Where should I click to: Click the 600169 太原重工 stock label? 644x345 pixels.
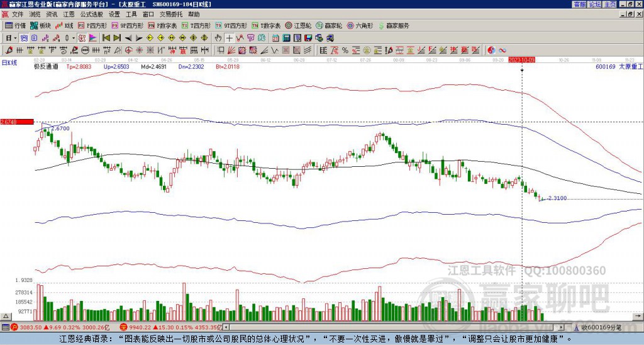[x=619, y=66]
